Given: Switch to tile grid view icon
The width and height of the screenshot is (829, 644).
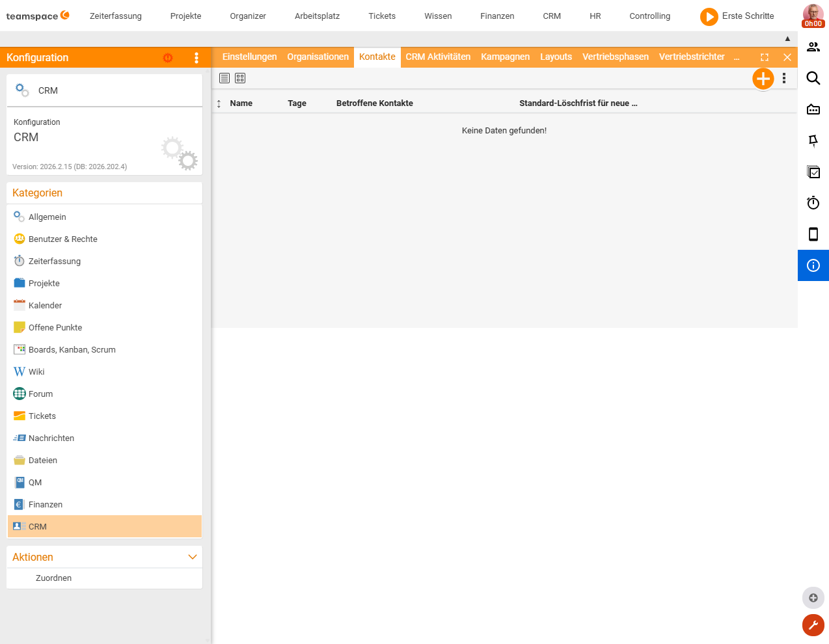Looking at the screenshot, I should 240,78.
